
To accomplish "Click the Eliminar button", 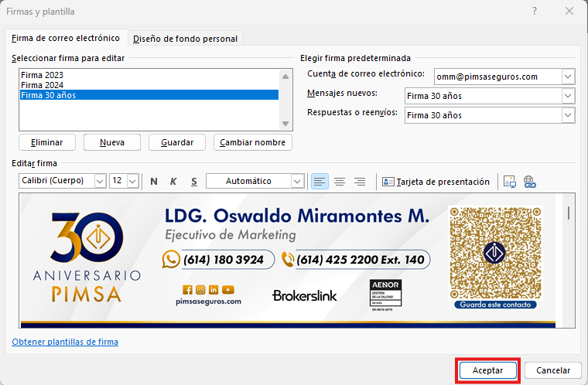I will click(x=47, y=142).
